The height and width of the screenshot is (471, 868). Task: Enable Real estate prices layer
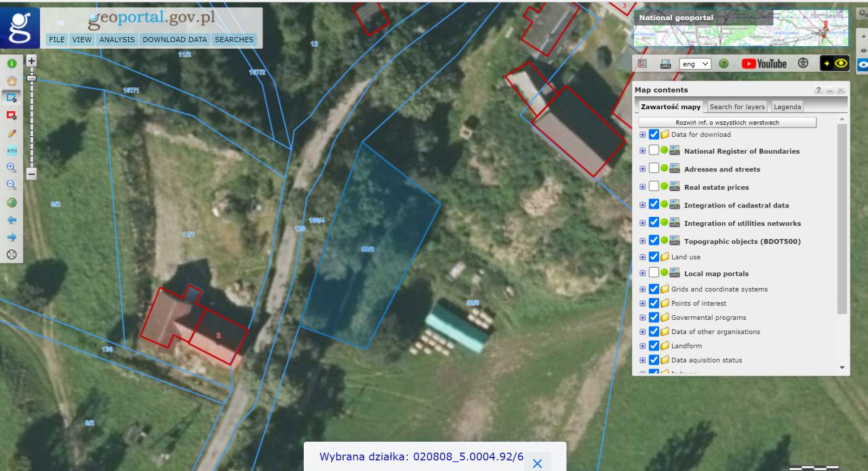click(x=654, y=186)
